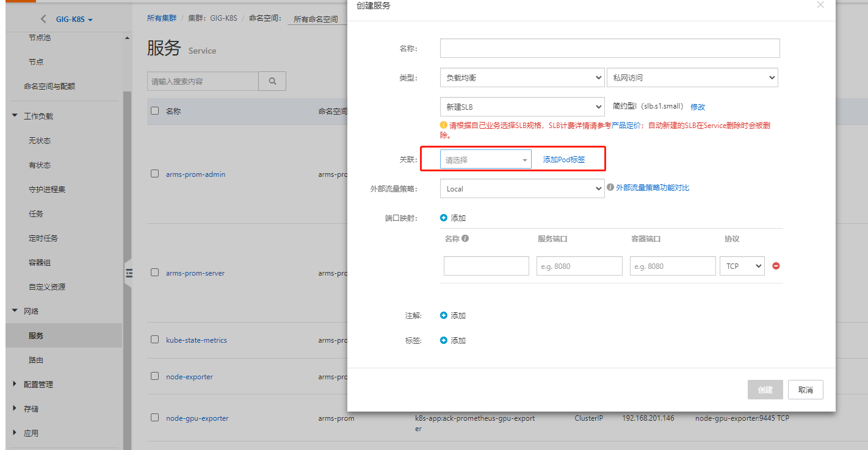Click the search magnifier icon button
This screenshot has height=450, width=868.
(272, 81)
